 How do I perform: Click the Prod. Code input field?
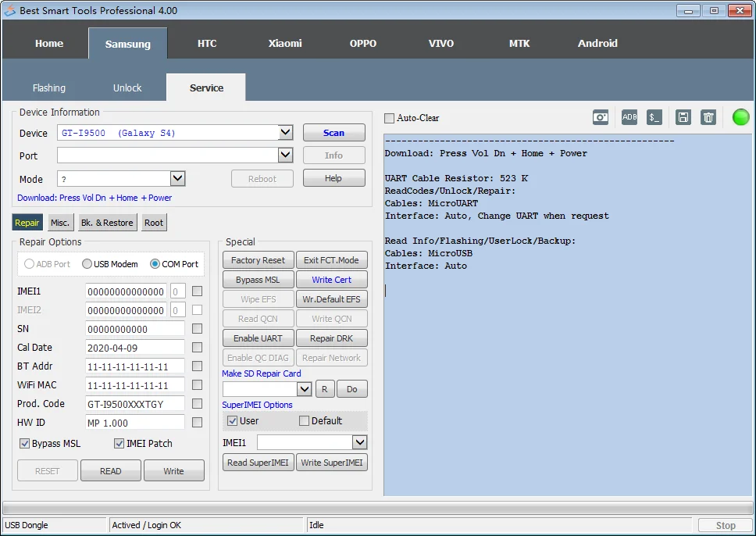point(134,404)
